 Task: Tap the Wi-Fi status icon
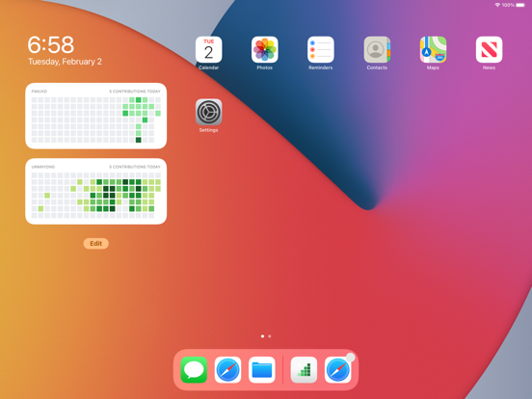497,5
